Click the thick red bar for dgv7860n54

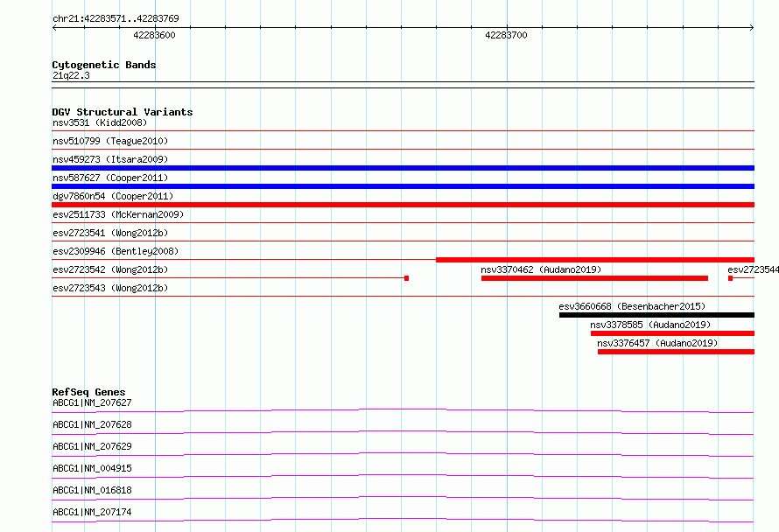pyautogui.click(x=403, y=205)
